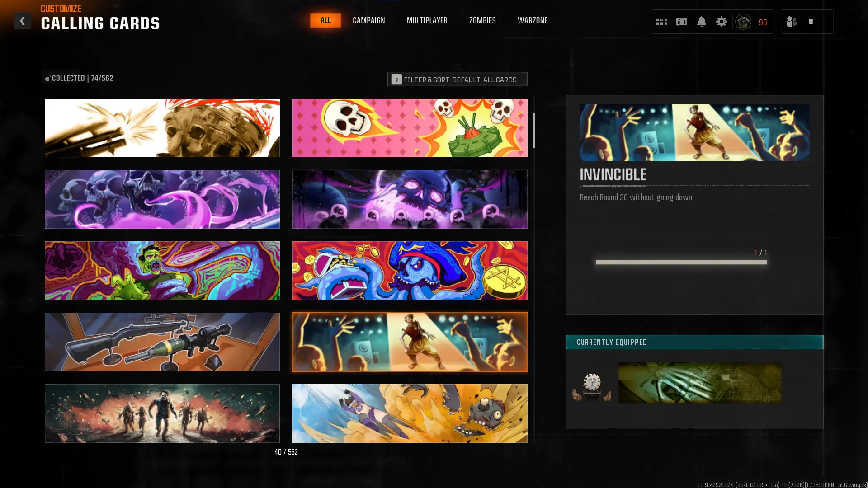Viewport: 868px width, 488px height.
Task: Select the green zombie psychedelic card
Action: pos(162,271)
